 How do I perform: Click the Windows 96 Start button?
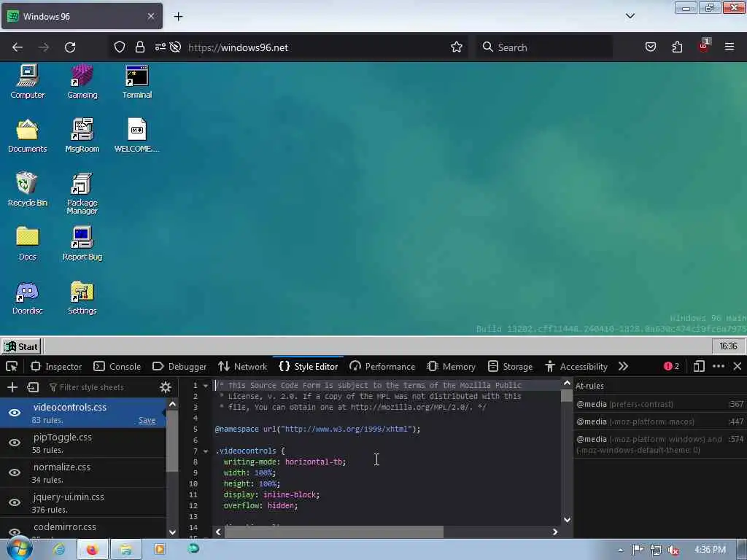21,346
